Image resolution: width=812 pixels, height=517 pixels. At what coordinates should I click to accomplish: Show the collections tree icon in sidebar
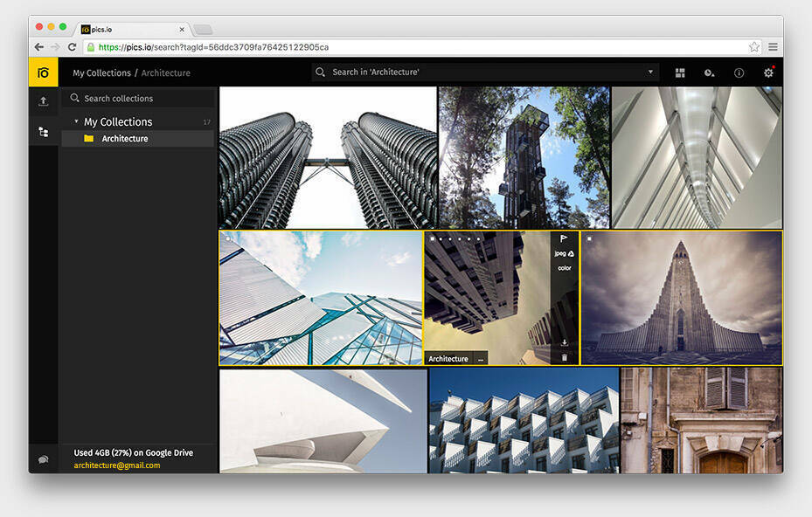click(44, 132)
